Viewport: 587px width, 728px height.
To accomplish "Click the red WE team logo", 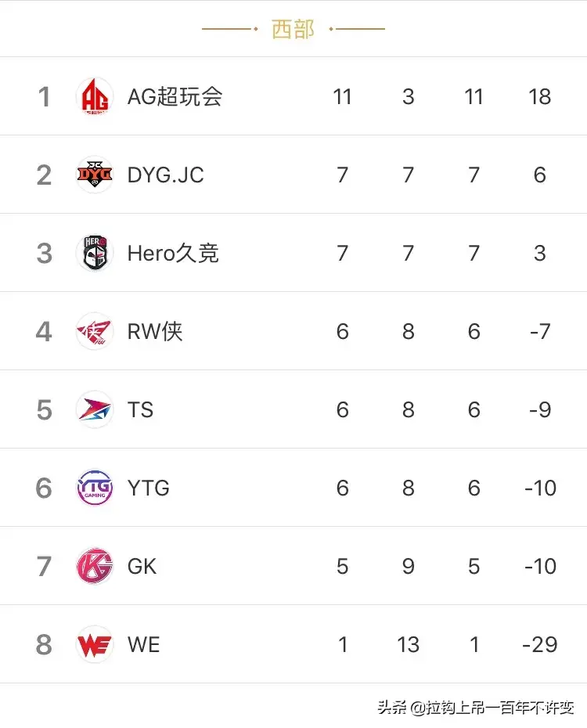I will (x=95, y=644).
